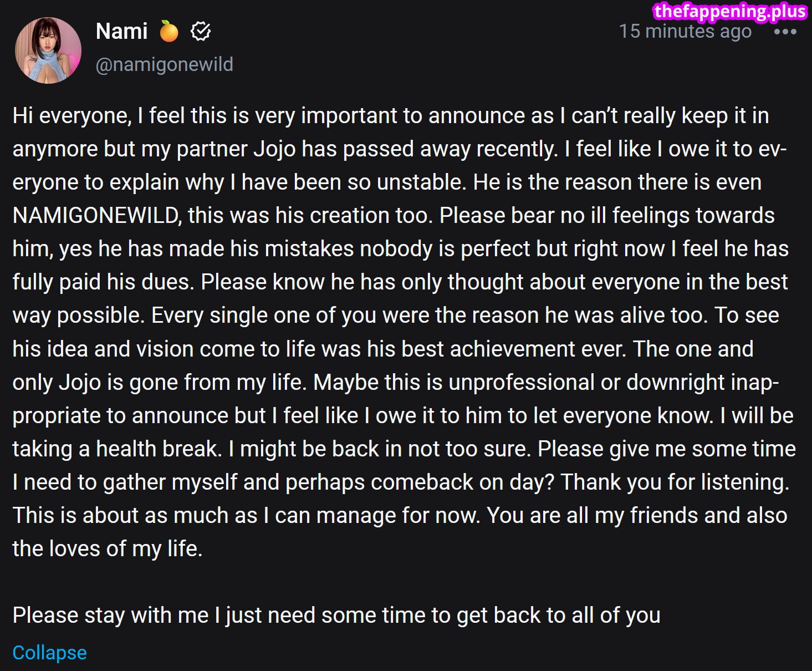Click the 15 minutes ago timestamp

click(x=685, y=32)
